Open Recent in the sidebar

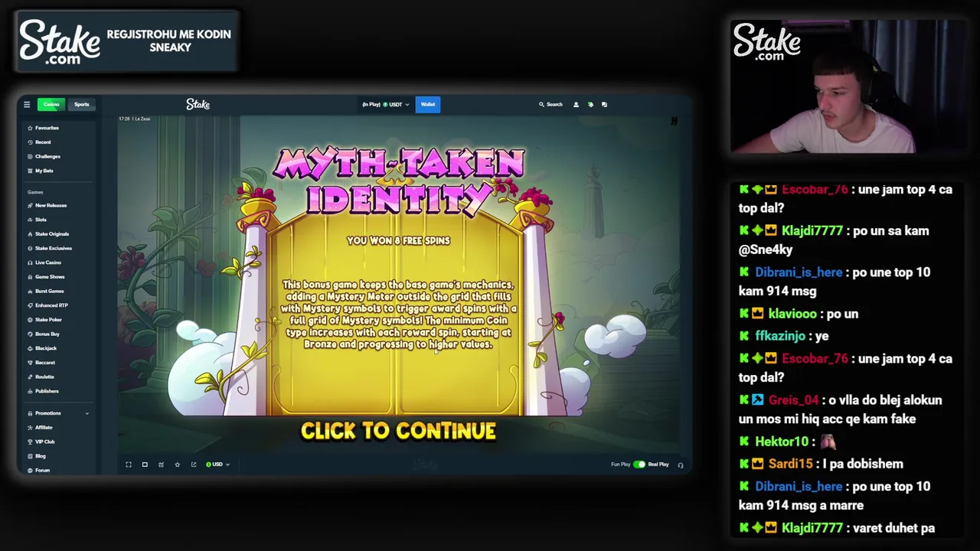pos(40,142)
